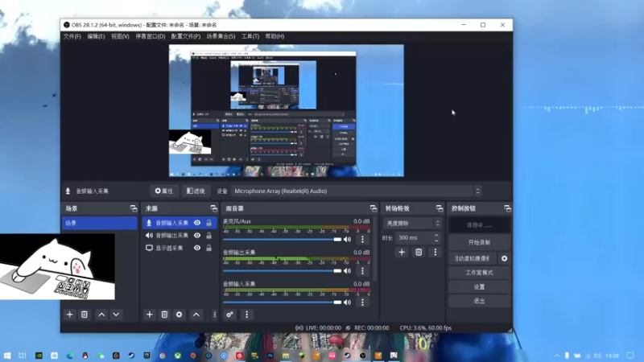This screenshot has width=644, height=362.
Task: Open 滤镜 for selected source
Action: click(x=196, y=191)
